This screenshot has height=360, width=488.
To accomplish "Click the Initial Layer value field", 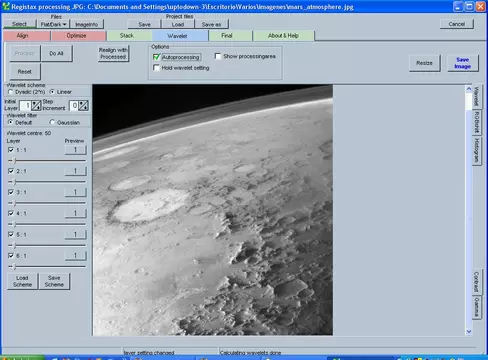I will pos(25,106).
